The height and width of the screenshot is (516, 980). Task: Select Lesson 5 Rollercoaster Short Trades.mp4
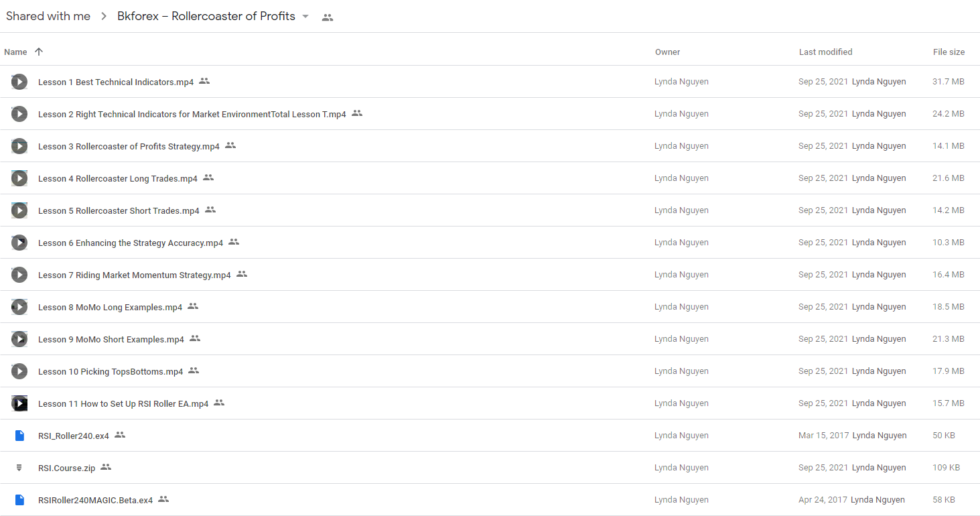(x=119, y=210)
